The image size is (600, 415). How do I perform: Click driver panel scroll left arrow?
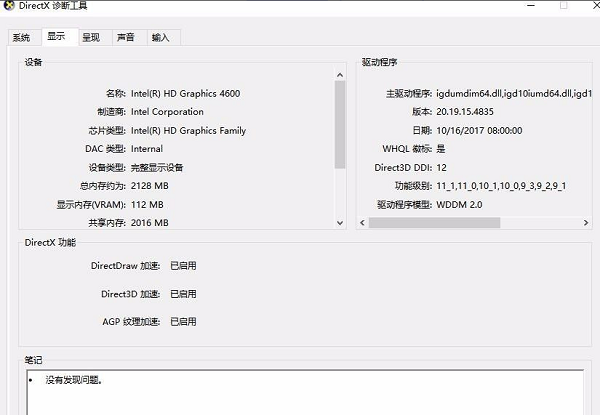(x=362, y=223)
